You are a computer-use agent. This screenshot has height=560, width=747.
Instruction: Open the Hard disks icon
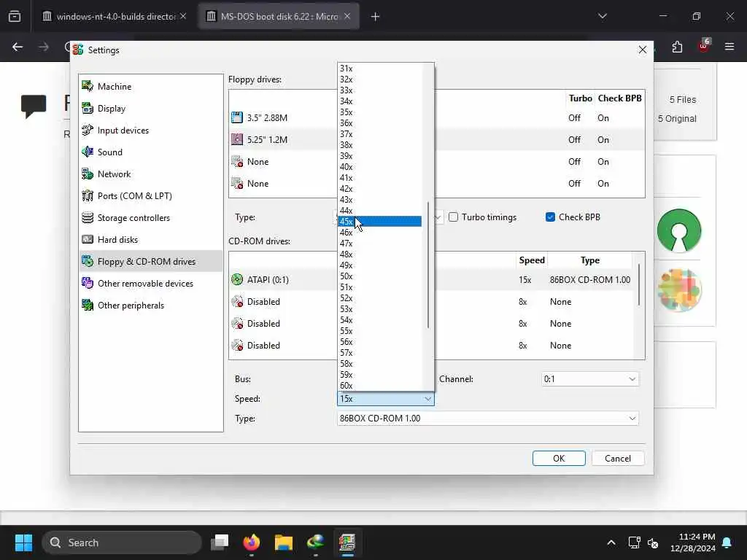pos(88,239)
